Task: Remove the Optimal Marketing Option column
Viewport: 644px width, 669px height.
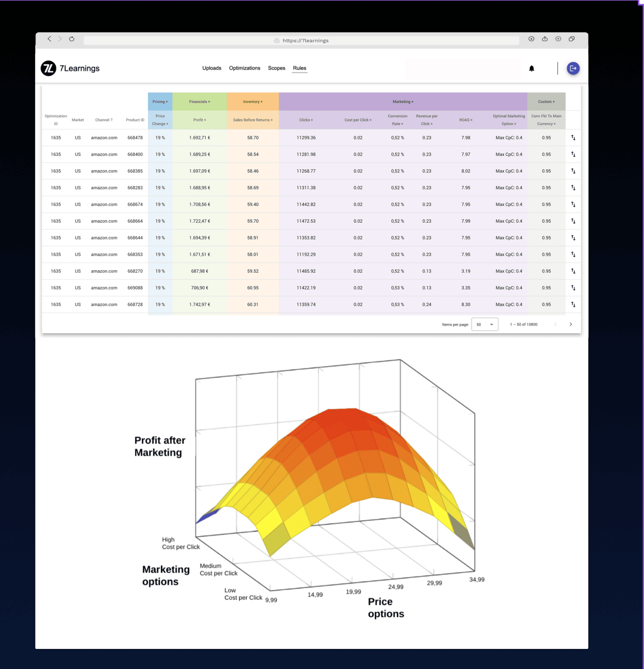Action: point(515,124)
